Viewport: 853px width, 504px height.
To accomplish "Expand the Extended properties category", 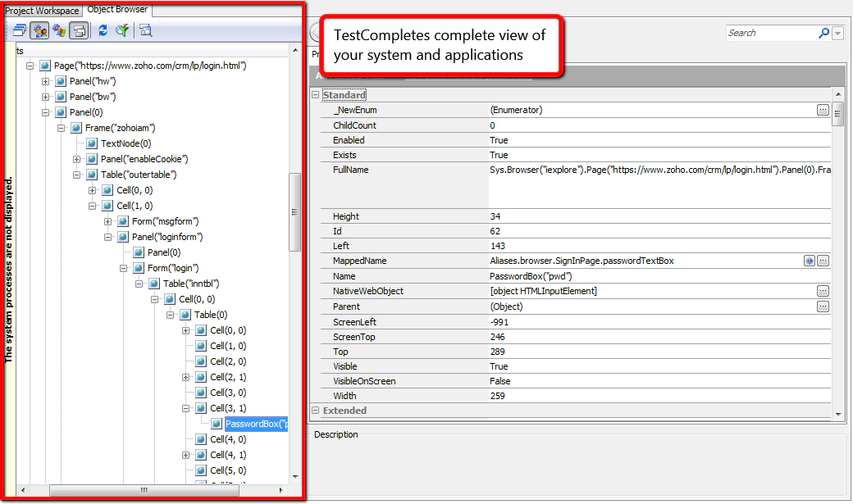I will [314, 410].
